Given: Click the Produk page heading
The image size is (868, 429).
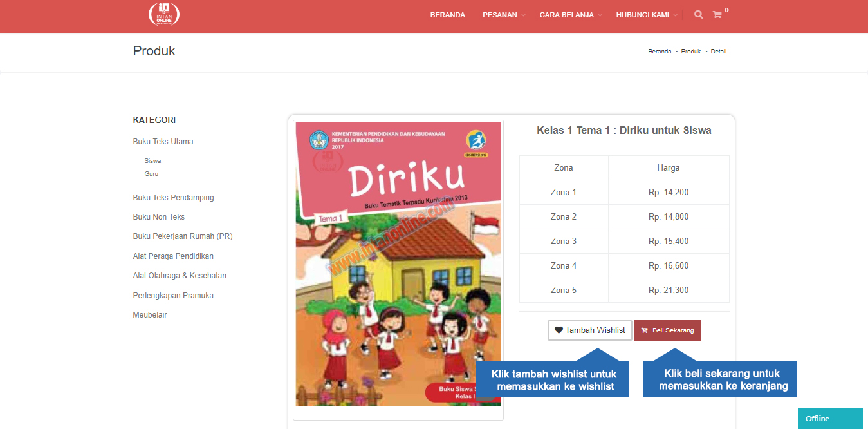Looking at the screenshot, I should (x=154, y=51).
